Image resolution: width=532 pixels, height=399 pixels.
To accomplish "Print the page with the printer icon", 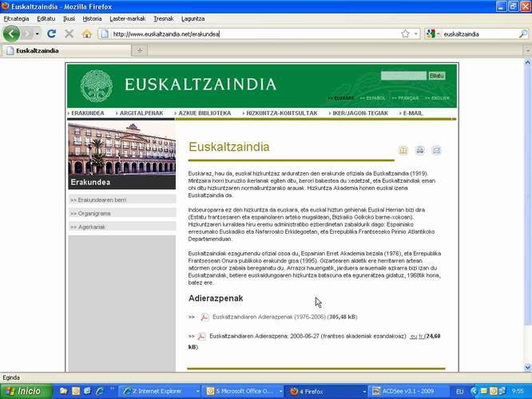I will [x=420, y=150].
